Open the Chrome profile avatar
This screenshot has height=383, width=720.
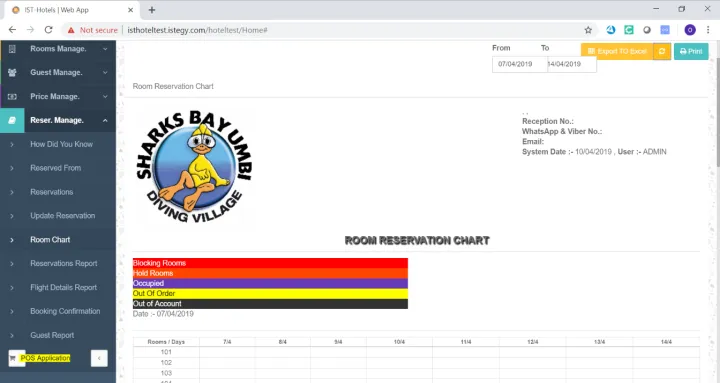coord(690,30)
